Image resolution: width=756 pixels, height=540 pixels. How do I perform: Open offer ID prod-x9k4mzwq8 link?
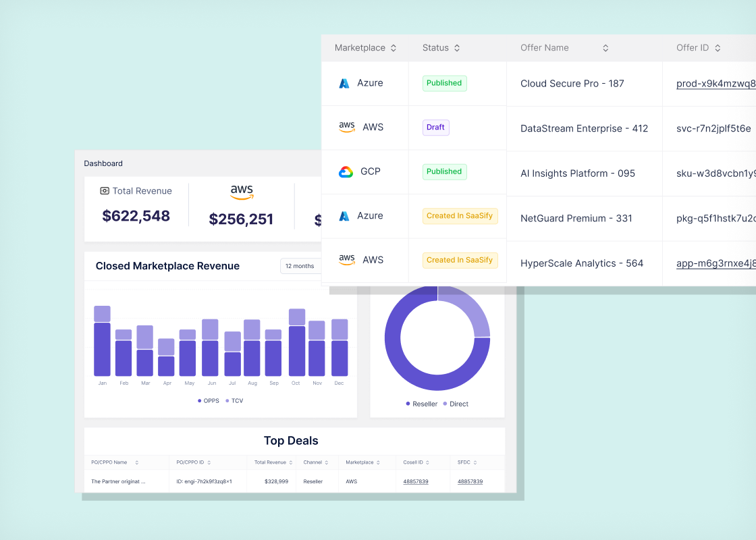click(716, 84)
